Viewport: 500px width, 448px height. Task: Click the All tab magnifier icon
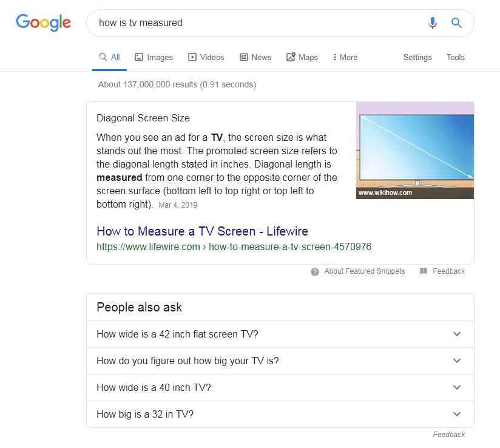pos(103,57)
